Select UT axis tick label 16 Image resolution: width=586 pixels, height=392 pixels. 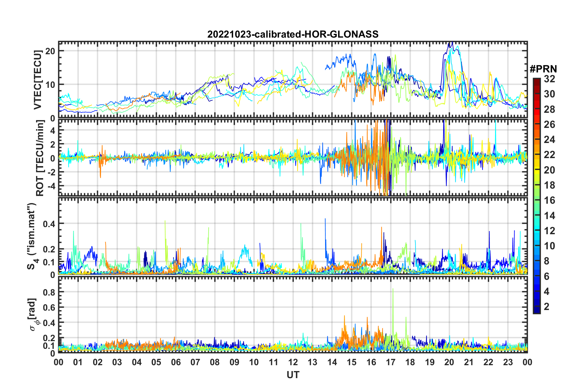[x=371, y=362]
